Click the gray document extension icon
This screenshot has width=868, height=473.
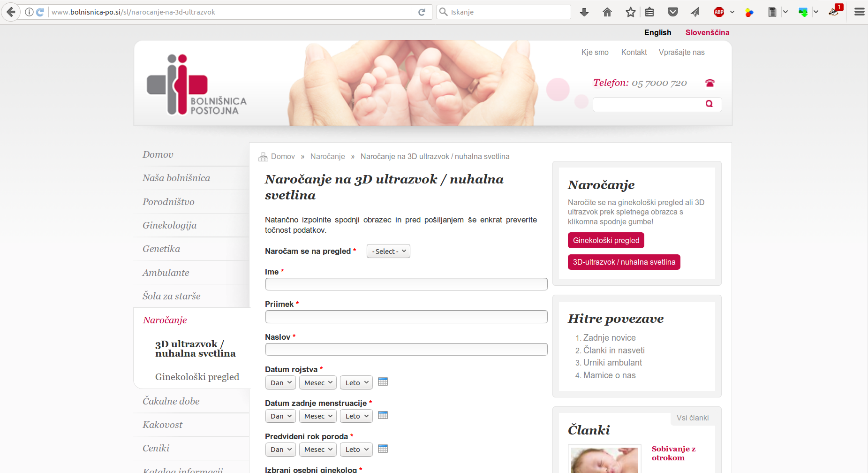point(772,12)
